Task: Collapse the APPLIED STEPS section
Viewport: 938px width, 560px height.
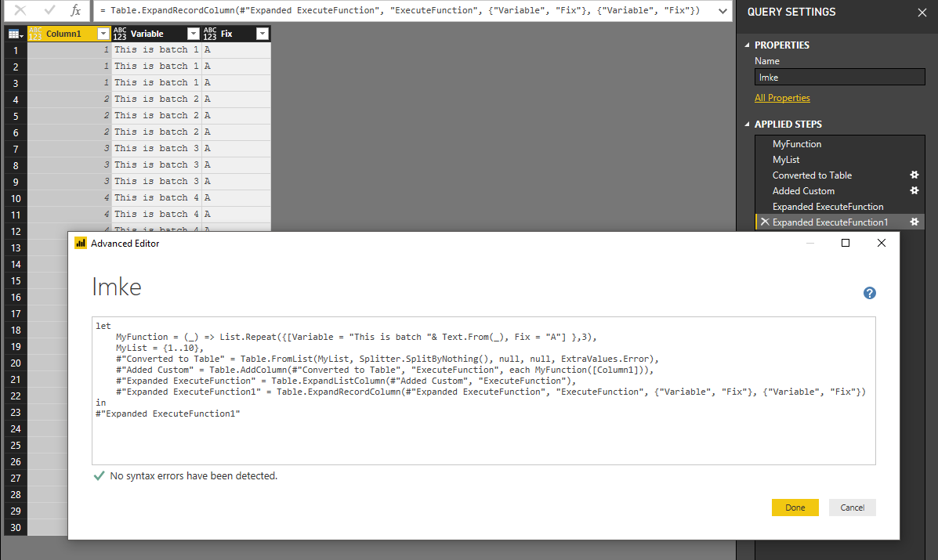Action: (747, 125)
